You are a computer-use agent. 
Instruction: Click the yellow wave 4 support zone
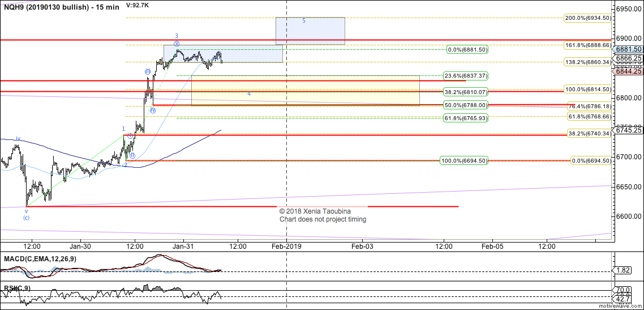point(306,90)
